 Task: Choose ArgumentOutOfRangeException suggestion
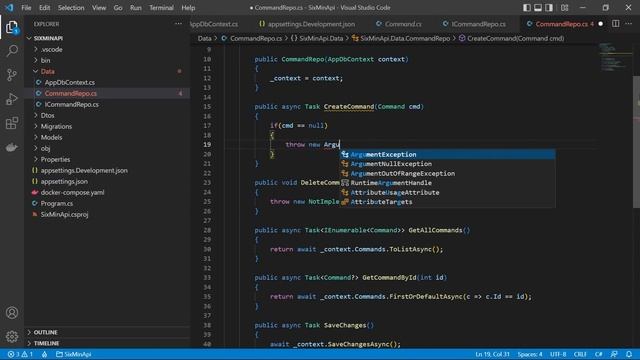tap(448, 173)
